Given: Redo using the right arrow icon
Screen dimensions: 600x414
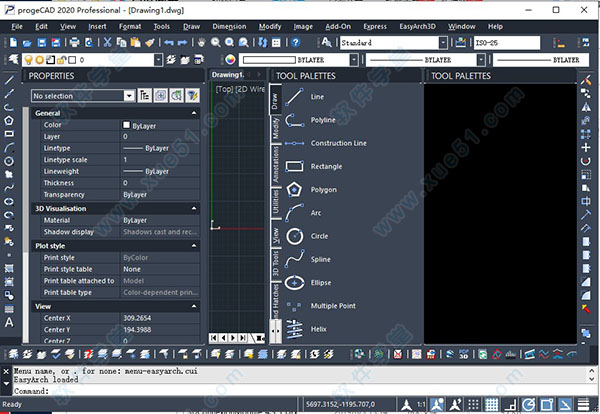Looking at the screenshot, I should click(x=183, y=42).
